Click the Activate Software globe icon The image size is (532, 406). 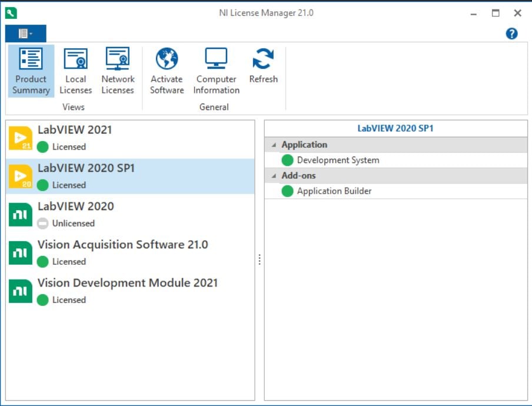point(167,58)
